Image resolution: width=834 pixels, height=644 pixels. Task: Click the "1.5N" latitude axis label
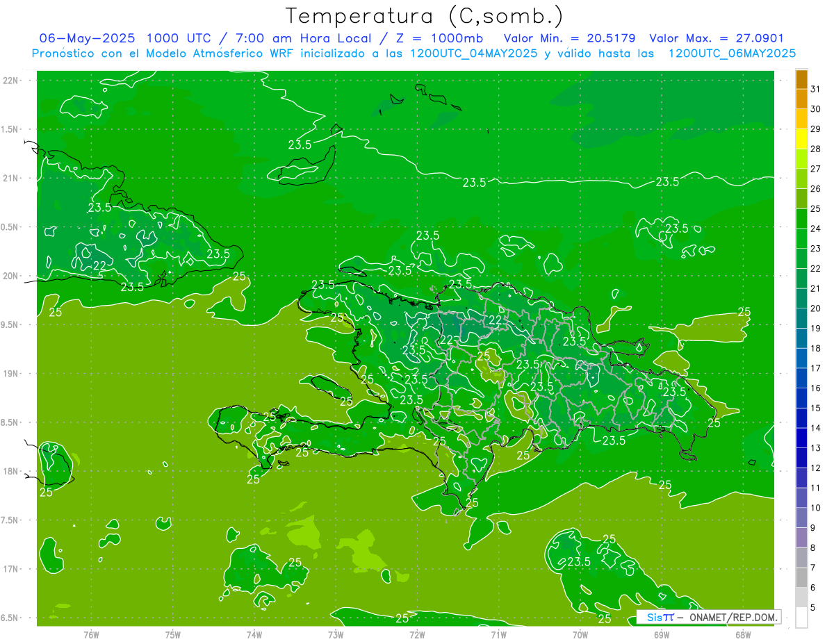tap(10, 129)
